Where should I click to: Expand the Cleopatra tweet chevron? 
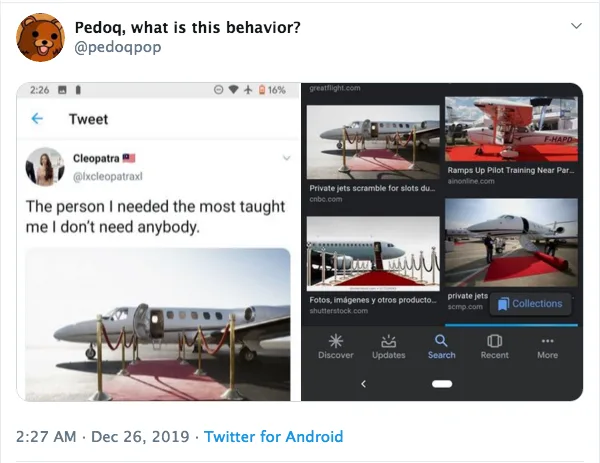click(286, 158)
